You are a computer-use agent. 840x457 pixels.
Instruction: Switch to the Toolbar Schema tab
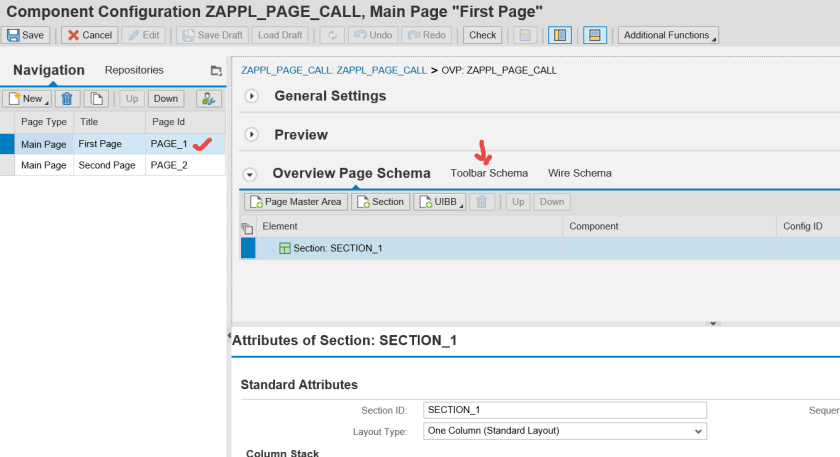click(x=489, y=173)
